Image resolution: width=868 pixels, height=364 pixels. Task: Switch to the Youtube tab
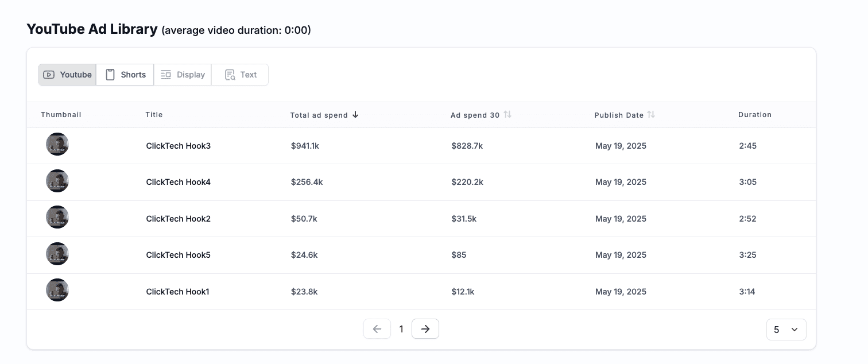point(68,75)
